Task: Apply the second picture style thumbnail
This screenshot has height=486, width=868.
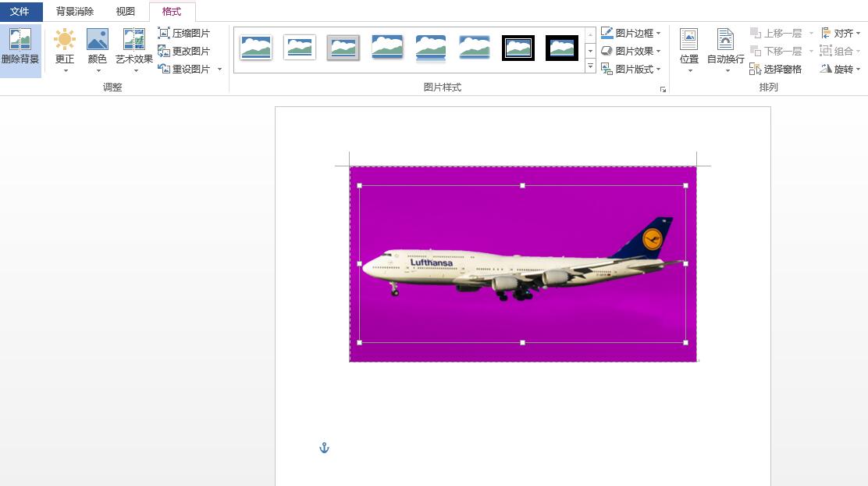Action: tap(300, 48)
